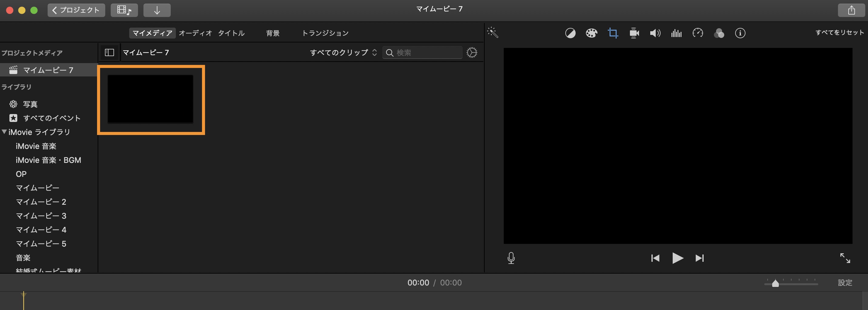Open the speed adjustment tool
Screen dimensions: 868x310
(698, 33)
